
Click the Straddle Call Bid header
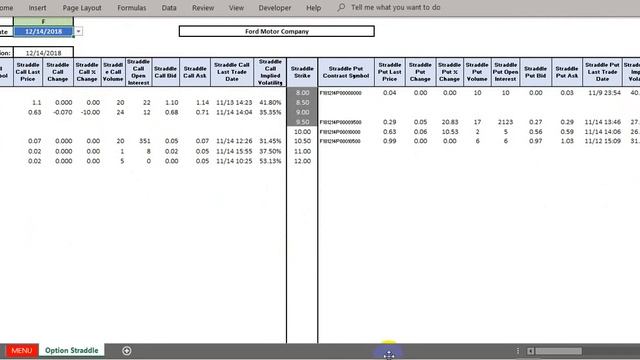[165, 72]
